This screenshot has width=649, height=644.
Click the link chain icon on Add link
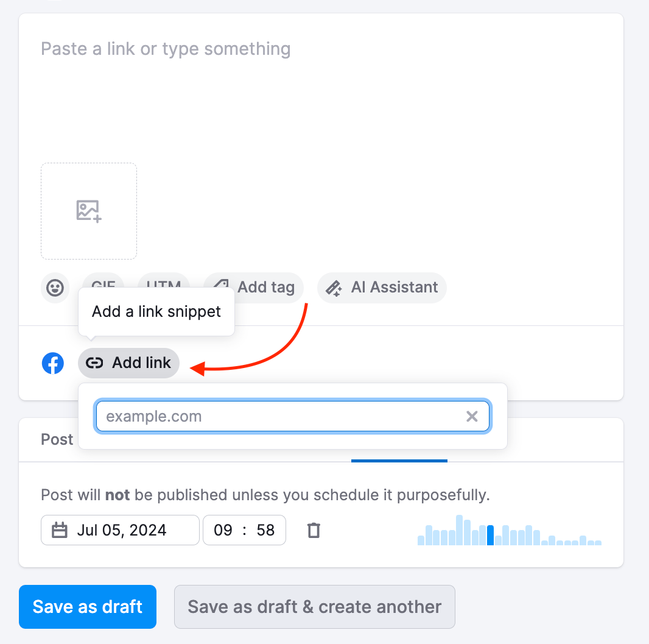click(95, 363)
